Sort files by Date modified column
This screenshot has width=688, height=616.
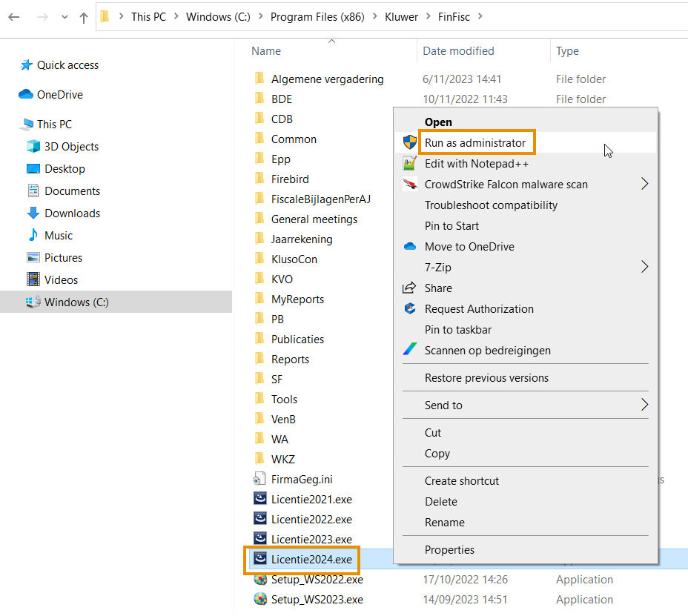(458, 51)
